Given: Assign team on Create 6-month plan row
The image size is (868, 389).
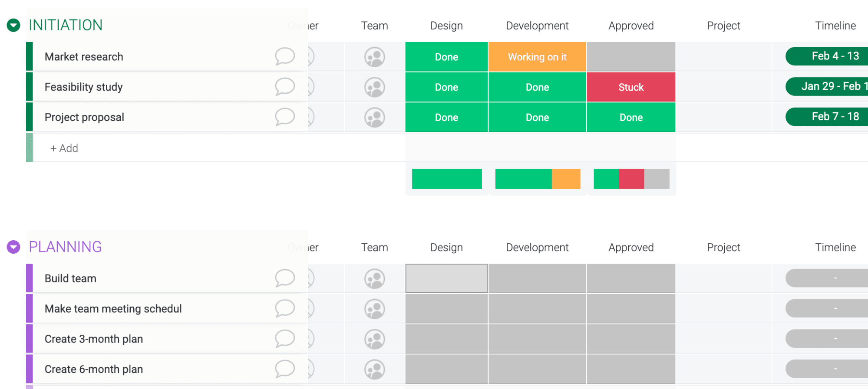Looking at the screenshot, I should [x=375, y=369].
